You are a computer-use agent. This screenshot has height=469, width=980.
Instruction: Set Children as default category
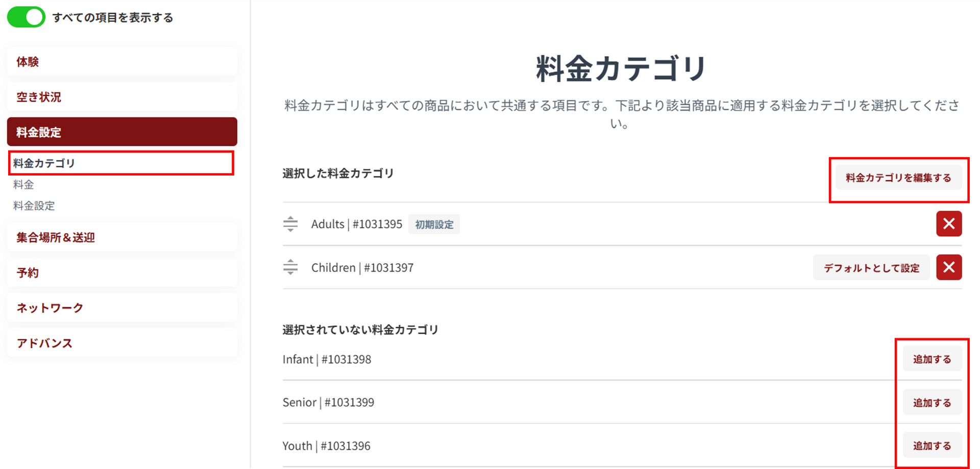coord(871,268)
